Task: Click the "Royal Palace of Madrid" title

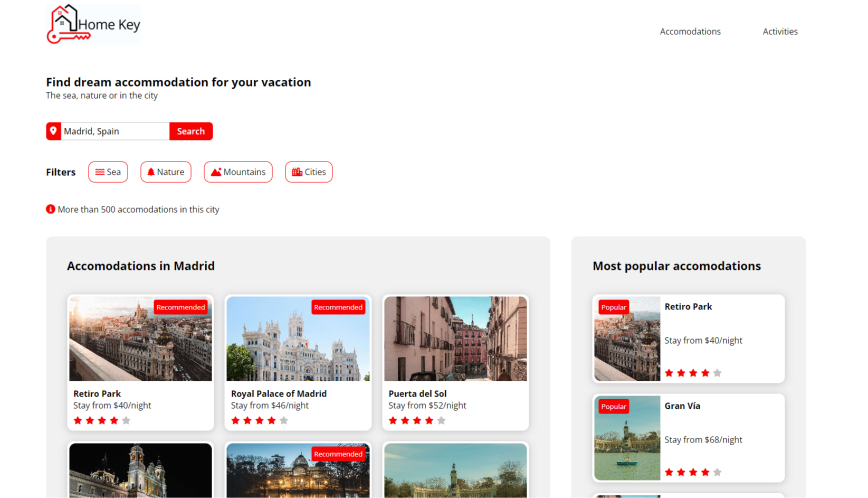Action: pos(279,393)
